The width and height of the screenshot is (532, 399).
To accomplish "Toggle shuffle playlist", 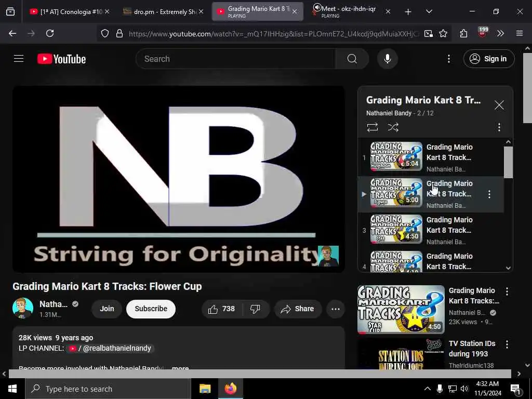I will click(x=393, y=127).
